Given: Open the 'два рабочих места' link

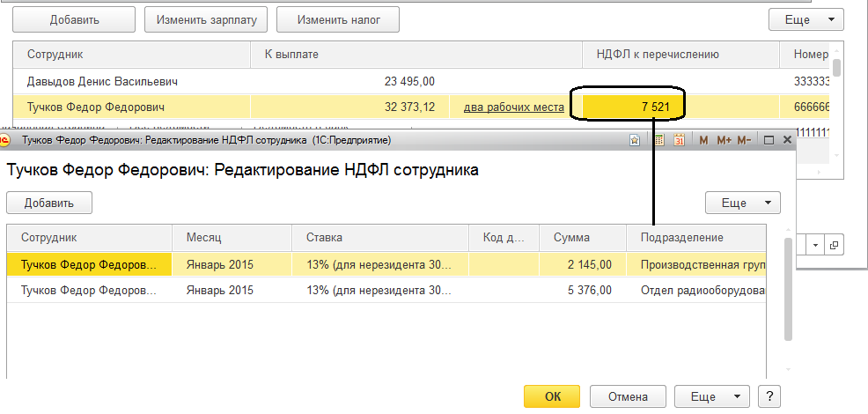Looking at the screenshot, I should click(513, 107).
